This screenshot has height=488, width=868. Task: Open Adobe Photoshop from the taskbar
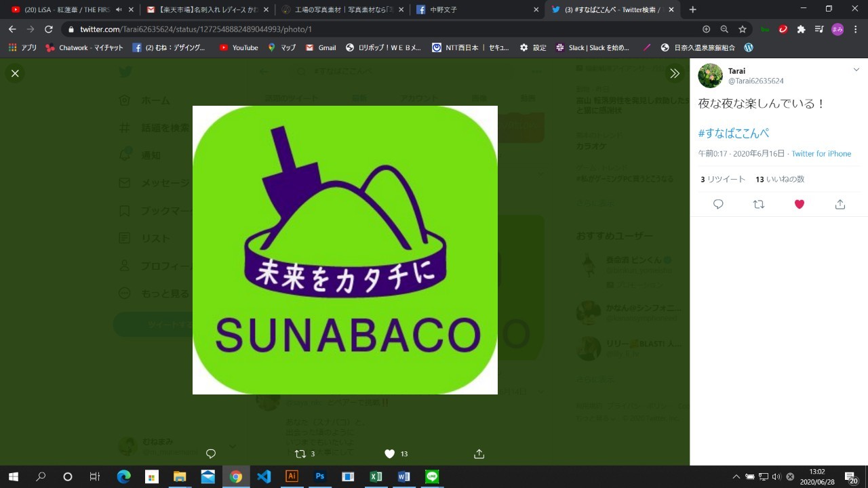coord(320,476)
